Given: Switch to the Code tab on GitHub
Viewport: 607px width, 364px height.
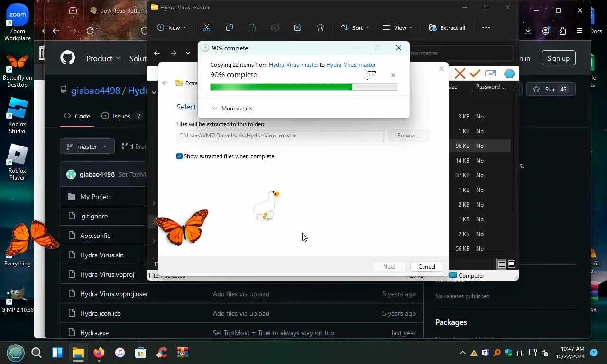Looking at the screenshot, I should (77, 116).
